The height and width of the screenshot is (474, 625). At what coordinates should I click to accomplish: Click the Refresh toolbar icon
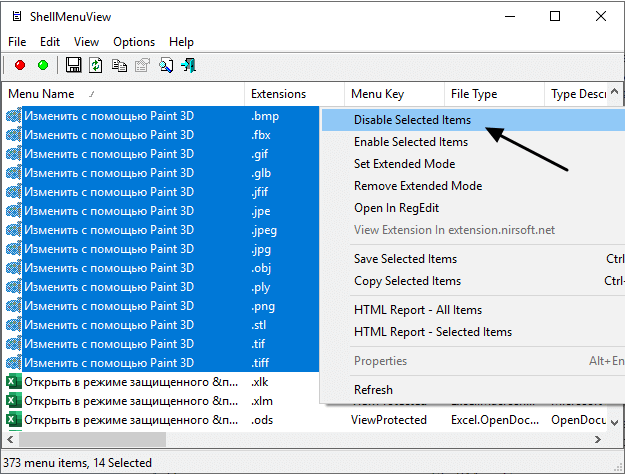(96, 65)
